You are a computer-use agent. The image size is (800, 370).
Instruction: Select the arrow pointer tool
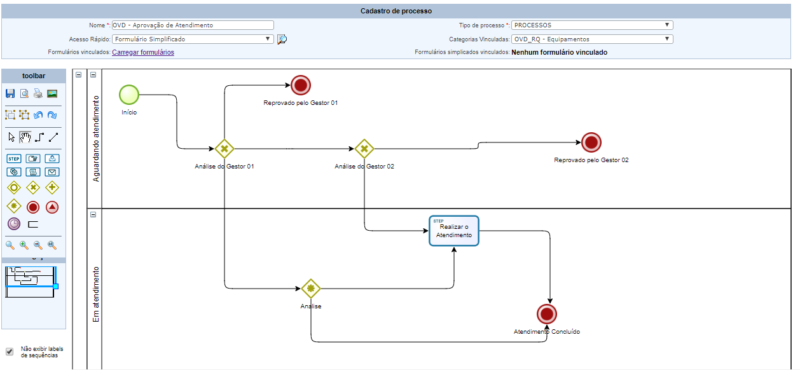(x=12, y=137)
